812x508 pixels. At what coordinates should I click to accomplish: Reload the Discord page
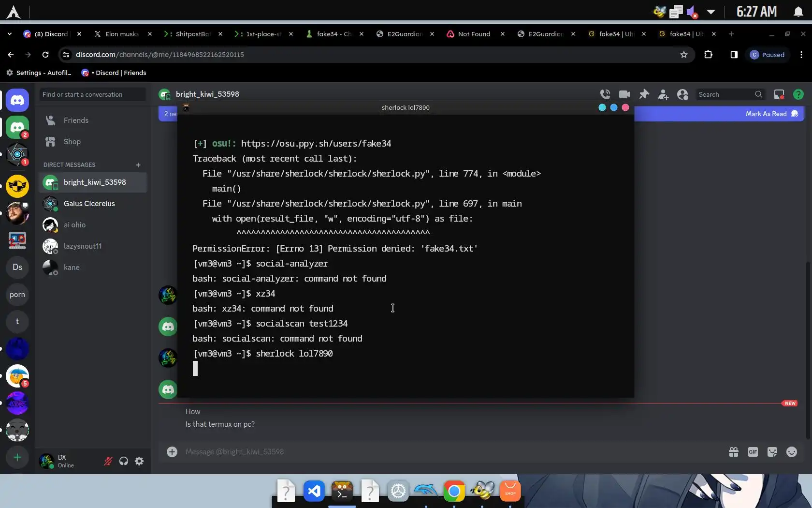[45, 55]
